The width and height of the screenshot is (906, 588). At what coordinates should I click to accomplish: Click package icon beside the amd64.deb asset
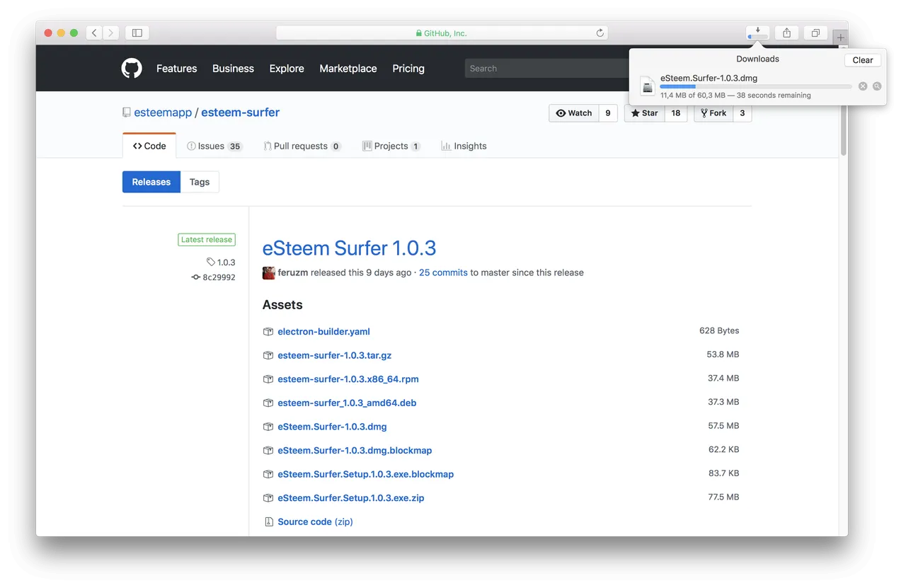[268, 403]
